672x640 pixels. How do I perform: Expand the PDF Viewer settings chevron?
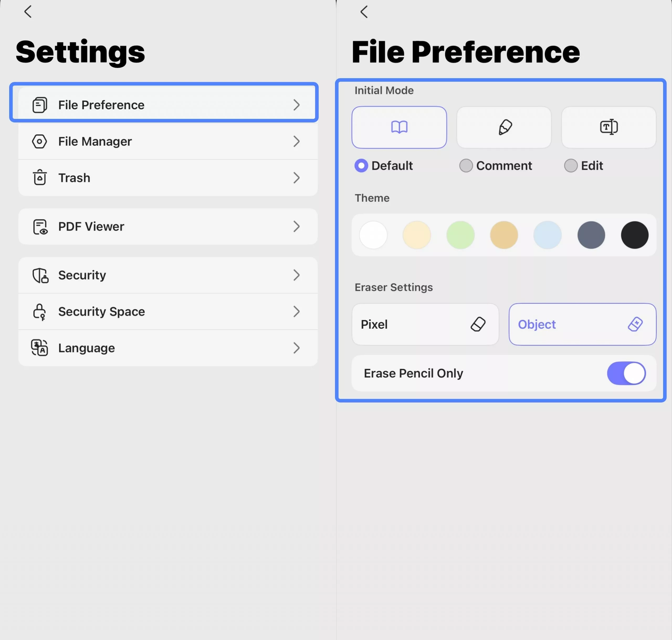click(296, 226)
